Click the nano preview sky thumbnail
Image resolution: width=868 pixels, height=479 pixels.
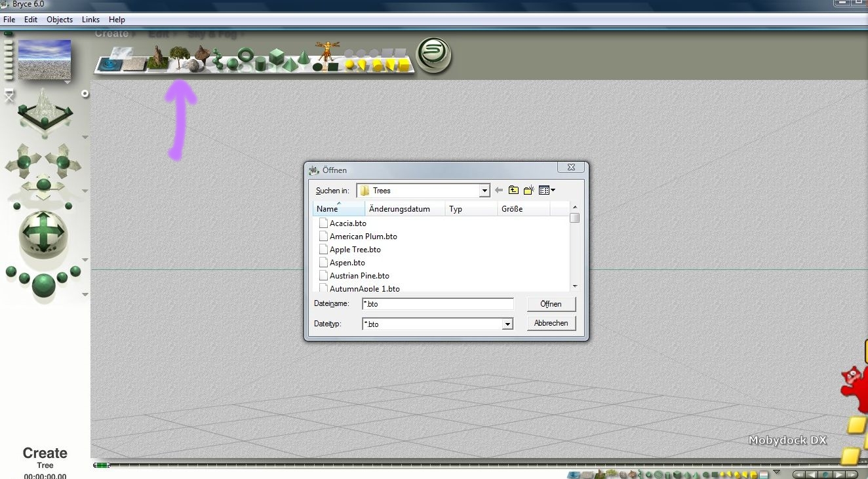coord(45,60)
